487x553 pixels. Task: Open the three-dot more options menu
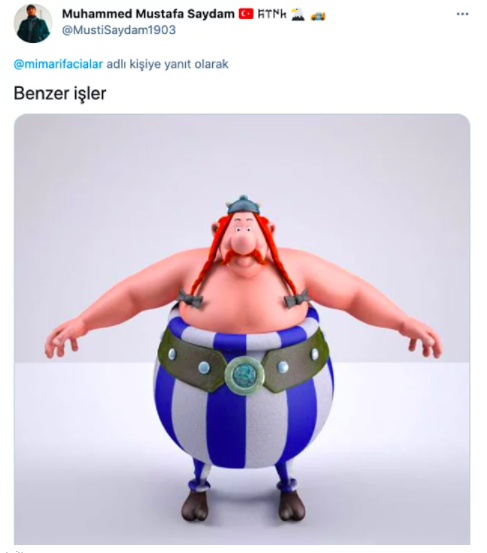pos(462,14)
